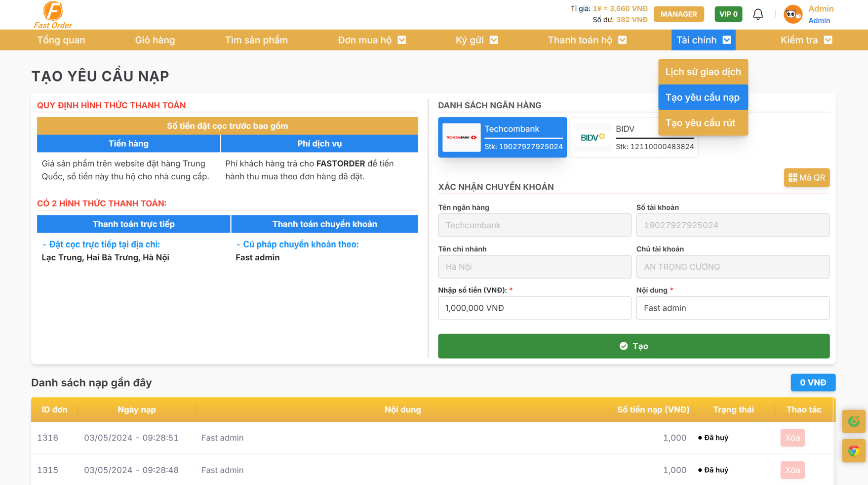Click the Chủ tài khoản field
Image resolution: width=868 pixels, height=485 pixels.
pos(733,267)
